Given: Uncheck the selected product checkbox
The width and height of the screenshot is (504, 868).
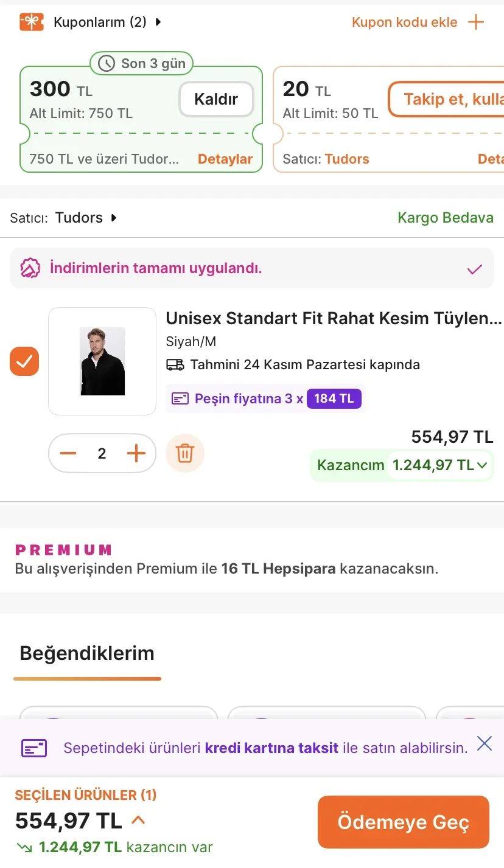Looking at the screenshot, I should (24, 361).
